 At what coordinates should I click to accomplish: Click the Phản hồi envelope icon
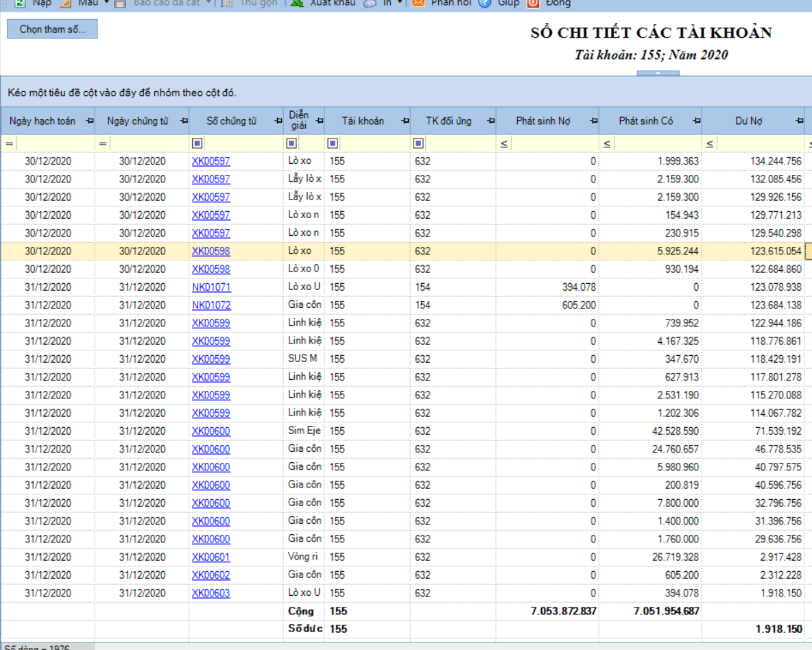[x=418, y=3]
